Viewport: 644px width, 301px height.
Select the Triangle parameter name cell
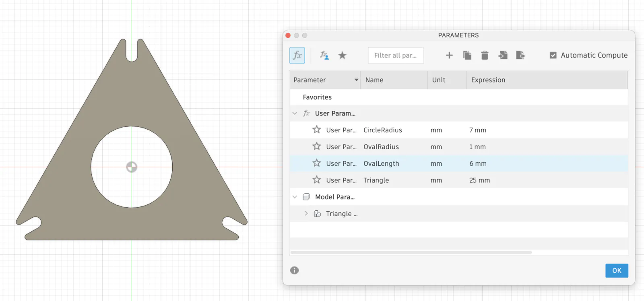[x=376, y=180]
